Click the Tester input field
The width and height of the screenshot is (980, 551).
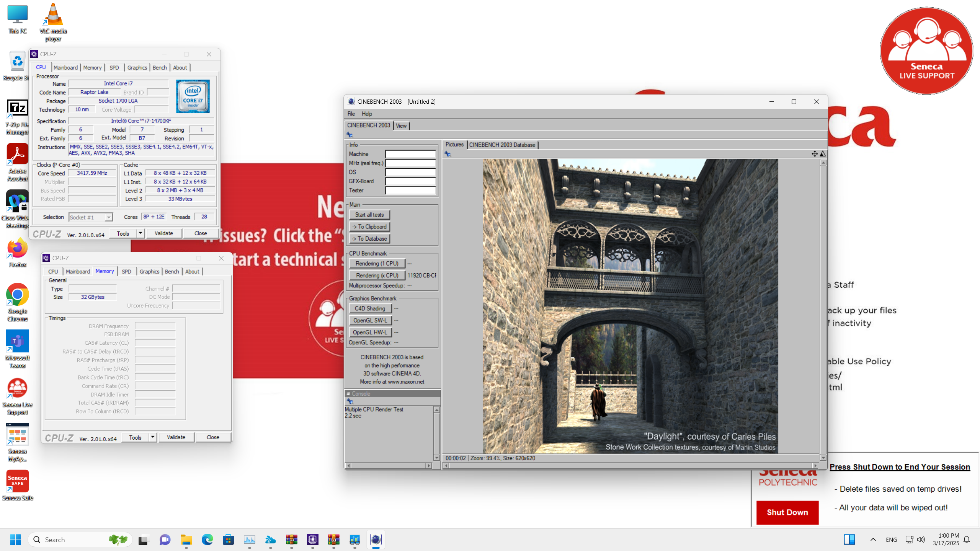[x=410, y=190]
